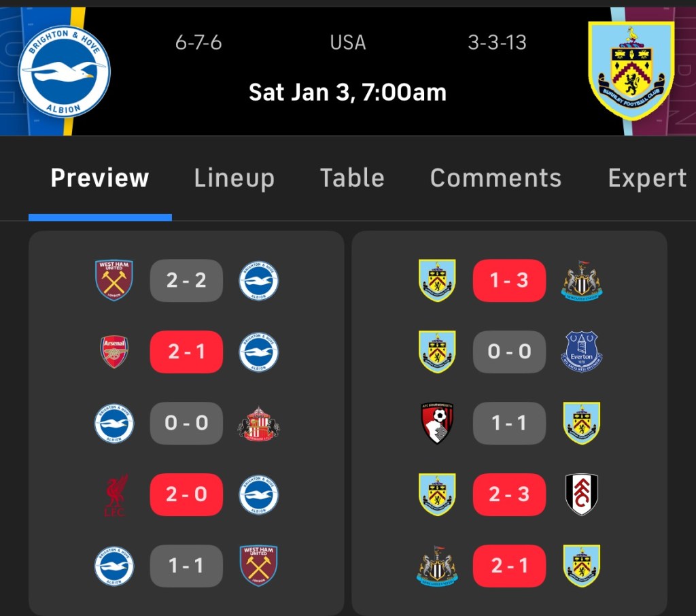
Task: Select the AFC Bournemouth crest
Action: click(437, 423)
